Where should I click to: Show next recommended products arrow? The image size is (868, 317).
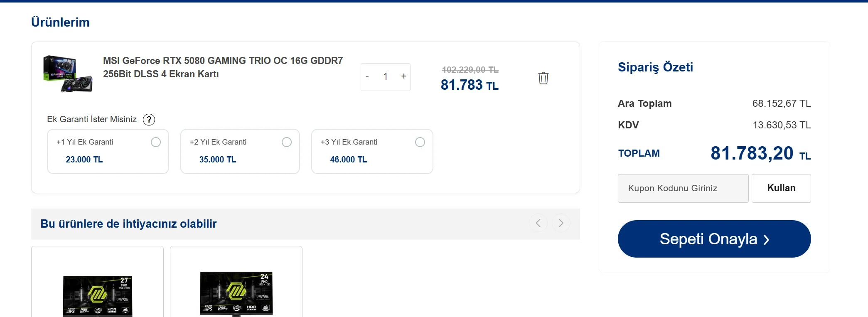pyautogui.click(x=561, y=223)
